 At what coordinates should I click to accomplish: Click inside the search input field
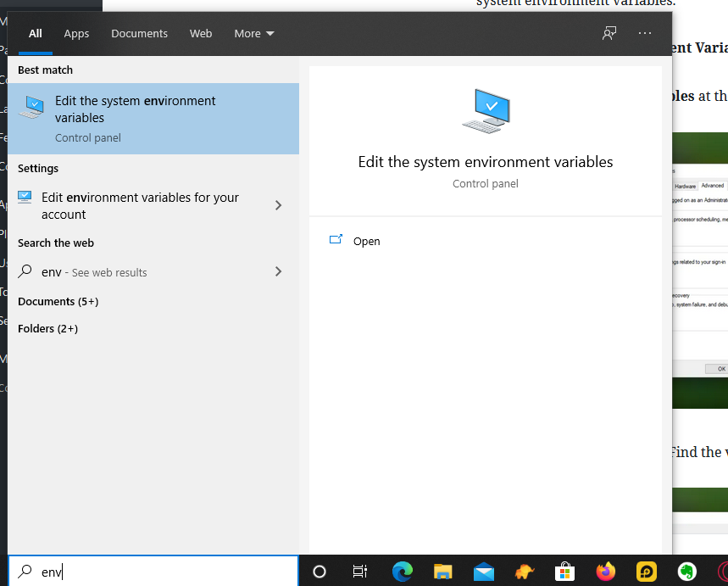(x=153, y=572)
